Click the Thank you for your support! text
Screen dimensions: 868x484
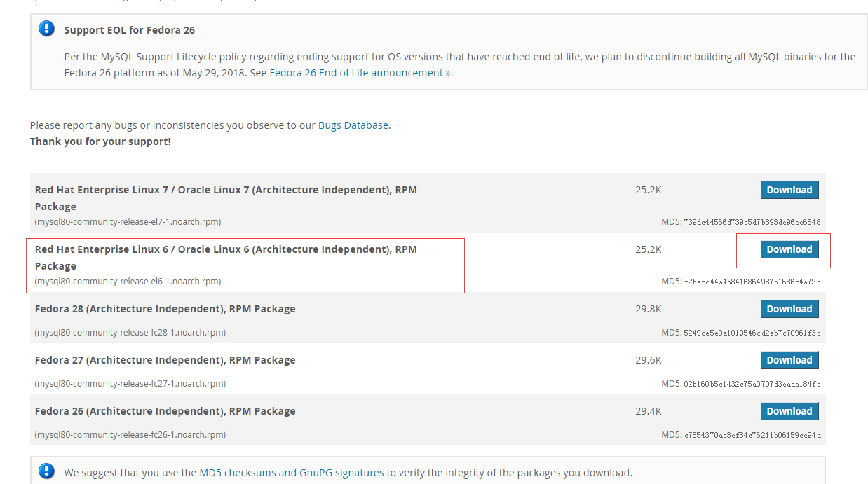coord(100,141)
